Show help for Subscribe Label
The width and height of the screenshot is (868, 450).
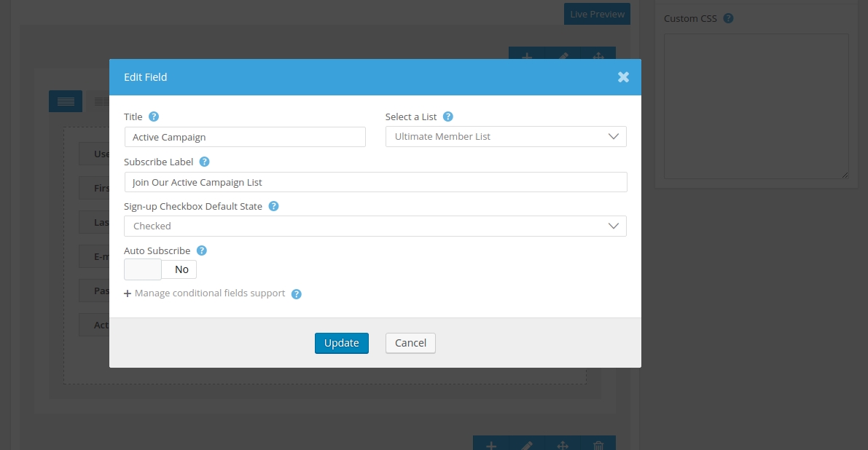pyautogui.click(x=204, y=162)
